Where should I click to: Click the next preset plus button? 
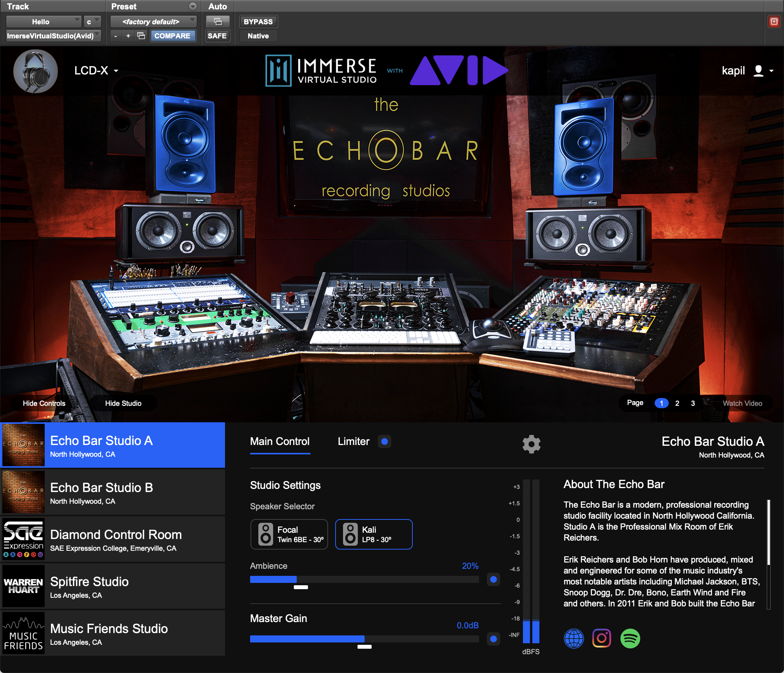click(x=128, y=36)
